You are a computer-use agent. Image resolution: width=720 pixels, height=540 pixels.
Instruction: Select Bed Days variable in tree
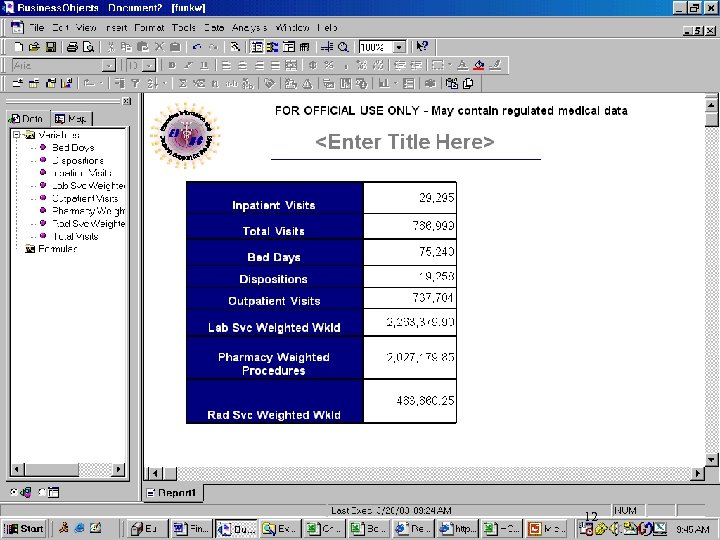pyautogui.click(x=73, y=147)
